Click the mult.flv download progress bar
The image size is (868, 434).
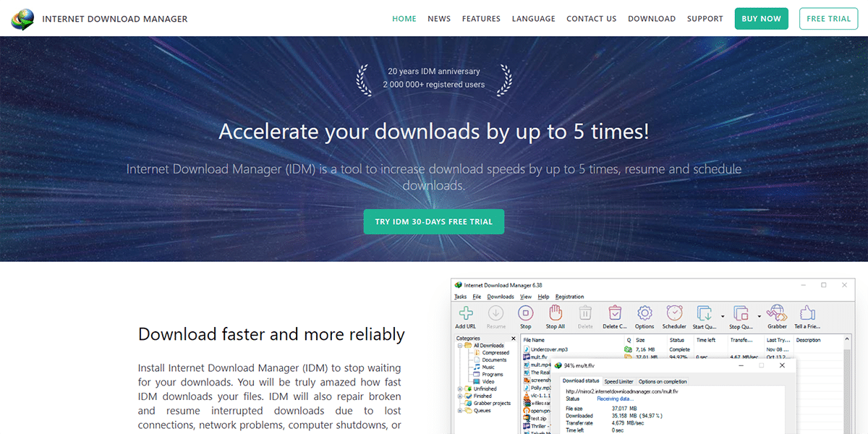pyautogui.click(x=679, y=357)
